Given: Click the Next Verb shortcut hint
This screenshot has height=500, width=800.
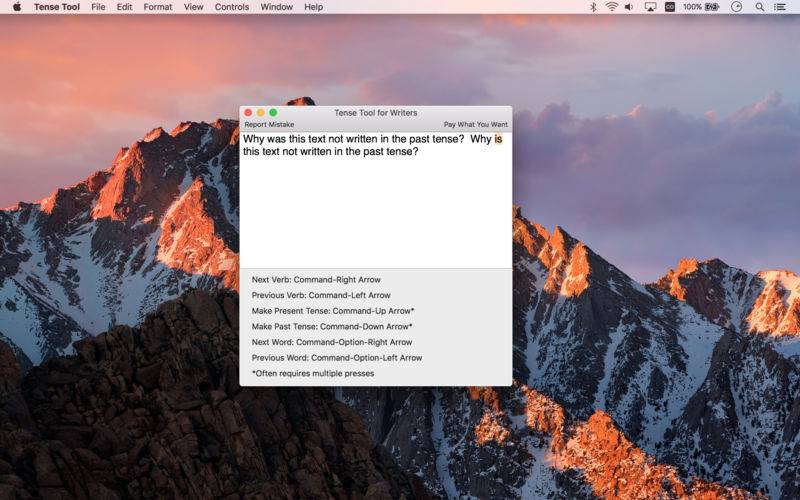Looking at the screenshot, I should (x=316, y=280).
